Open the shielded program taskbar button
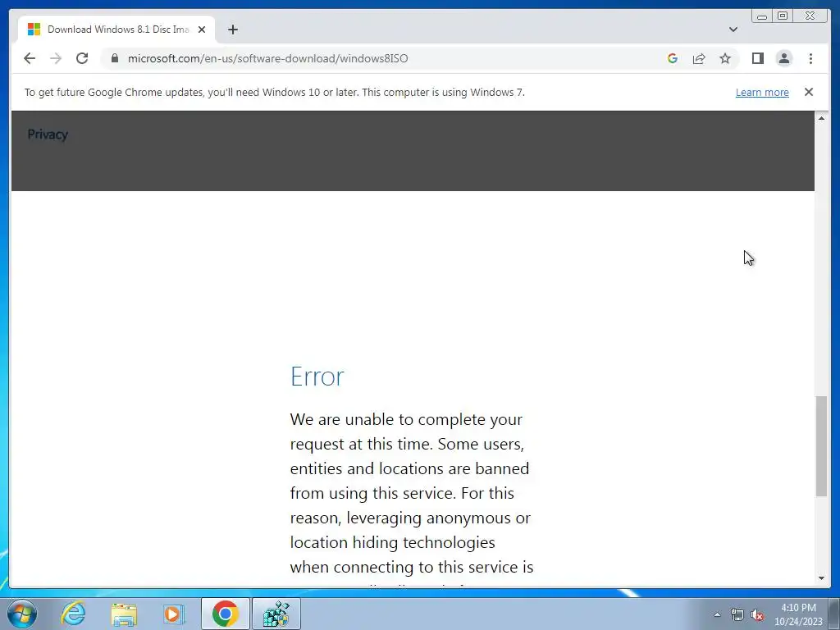 276,614
